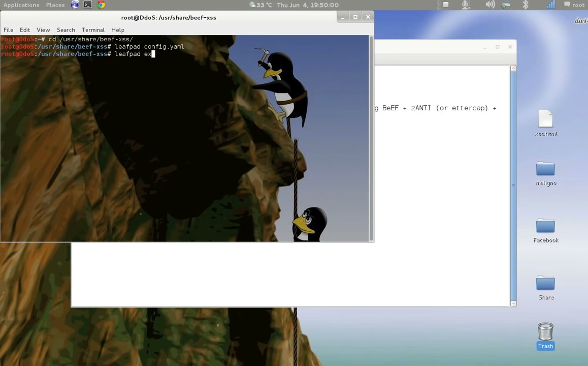Screen dimensions: 588x366
Task: Minimize the background Leafpad window
Action: point(485,47)
